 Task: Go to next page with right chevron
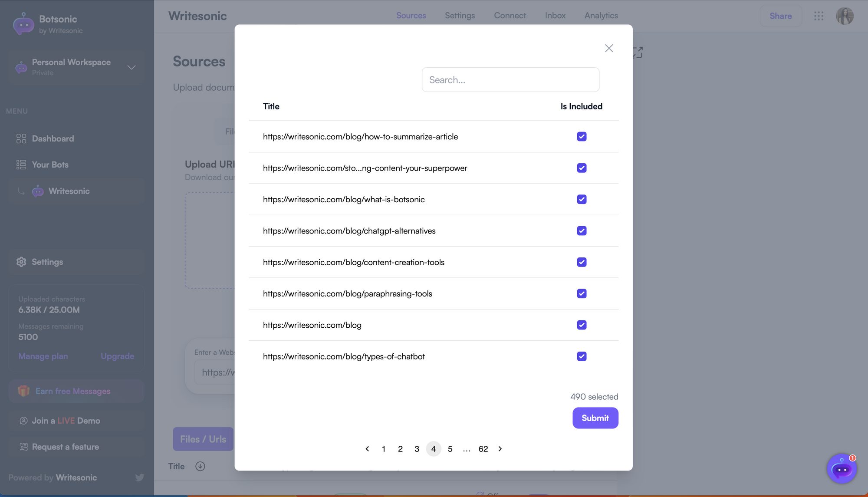click(x=500, y=448)
